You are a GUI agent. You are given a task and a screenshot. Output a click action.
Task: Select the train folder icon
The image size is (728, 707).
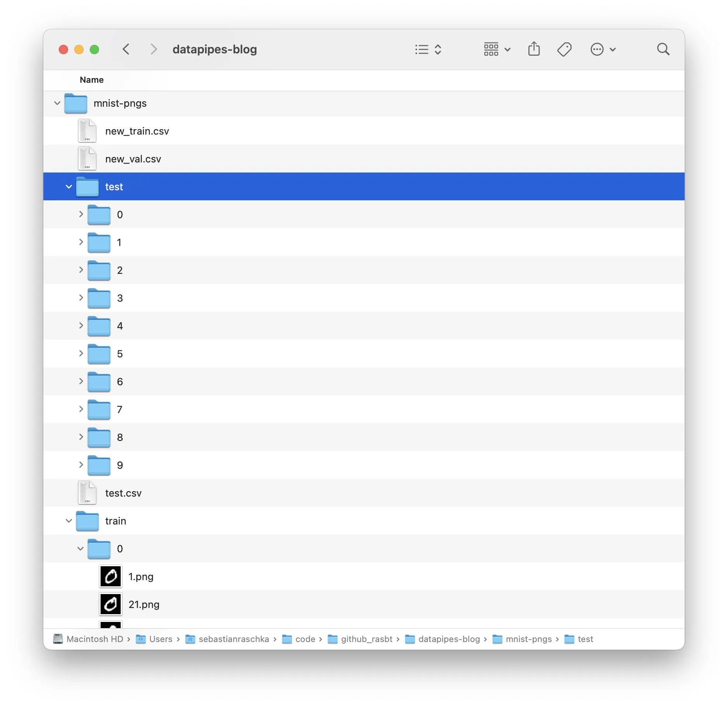click(87, 521)
